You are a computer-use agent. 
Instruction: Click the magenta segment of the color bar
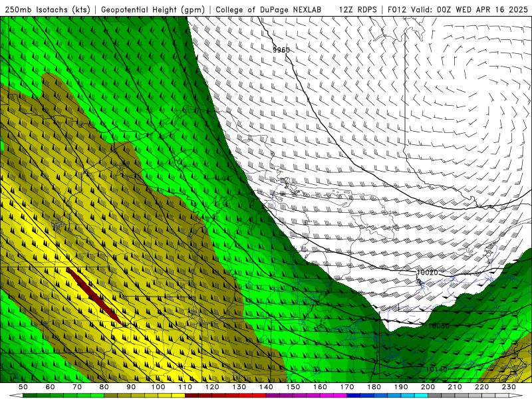coord(306,396)
